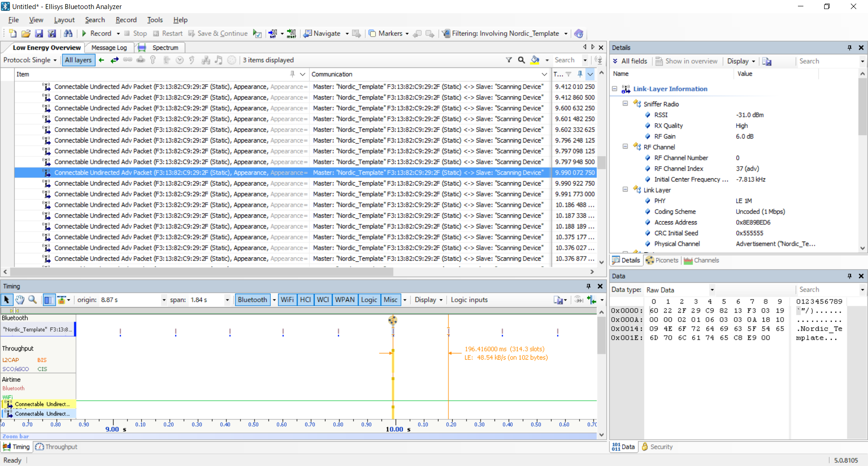Switch to the Channels tab
This screenshot has height=466, width=868.
(701, 260)
